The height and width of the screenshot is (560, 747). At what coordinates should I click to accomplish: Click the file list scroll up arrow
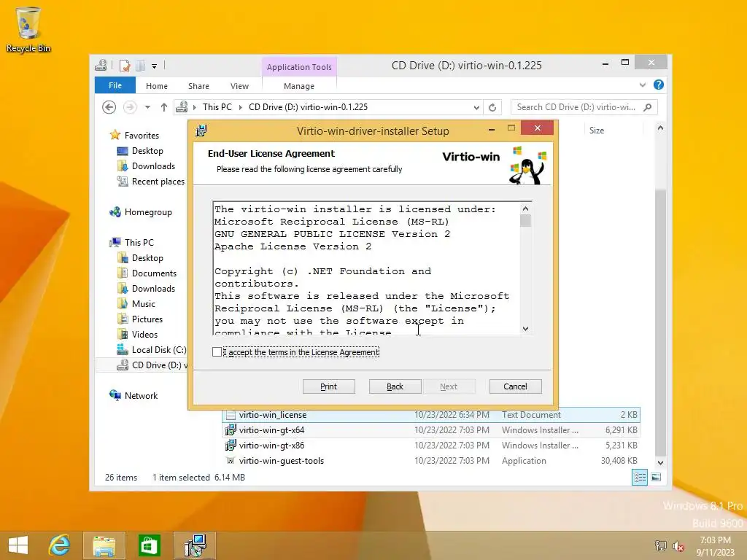coord(660,128)
